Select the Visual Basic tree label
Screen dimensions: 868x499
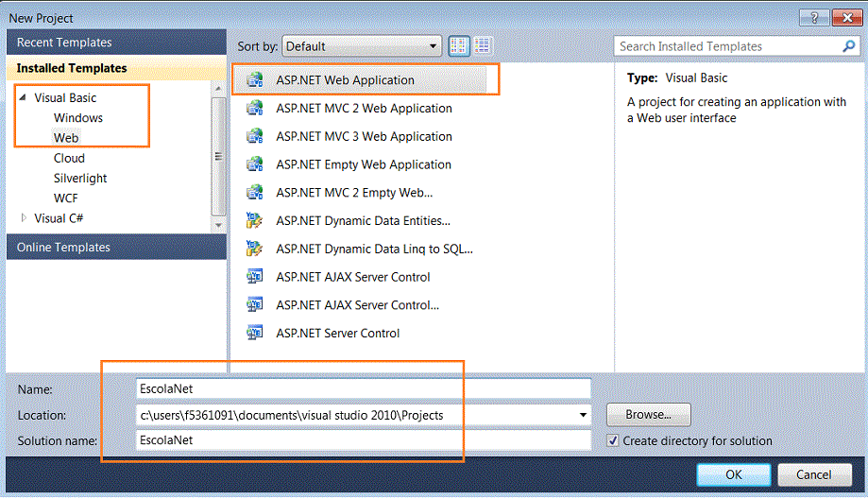[65, 98]
